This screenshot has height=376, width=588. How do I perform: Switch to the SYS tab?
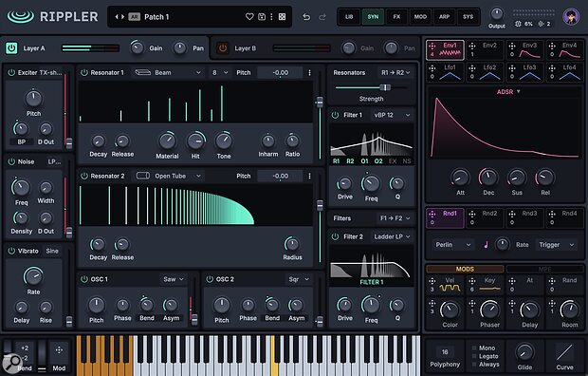pyautogui.click(x=468, y=16)
